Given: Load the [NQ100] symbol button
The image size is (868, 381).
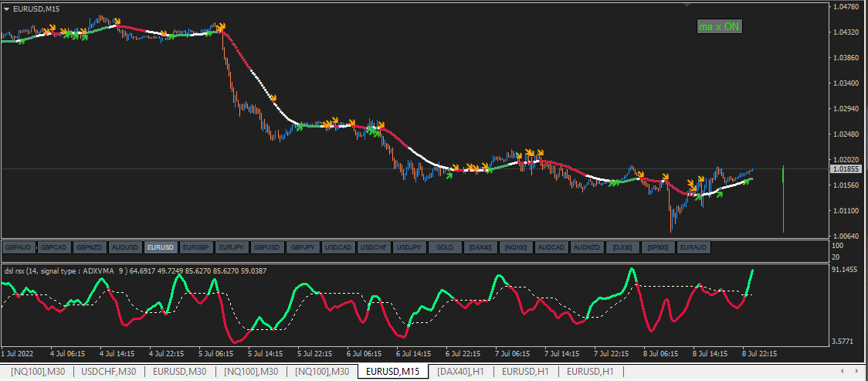Looking at the screenshot, I should tap(515, 247).
